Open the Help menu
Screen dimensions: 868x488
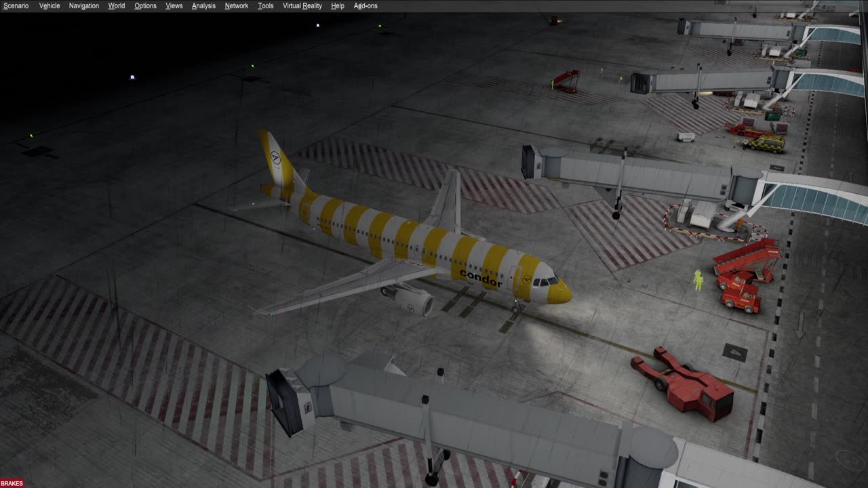[x=338, y=5]
